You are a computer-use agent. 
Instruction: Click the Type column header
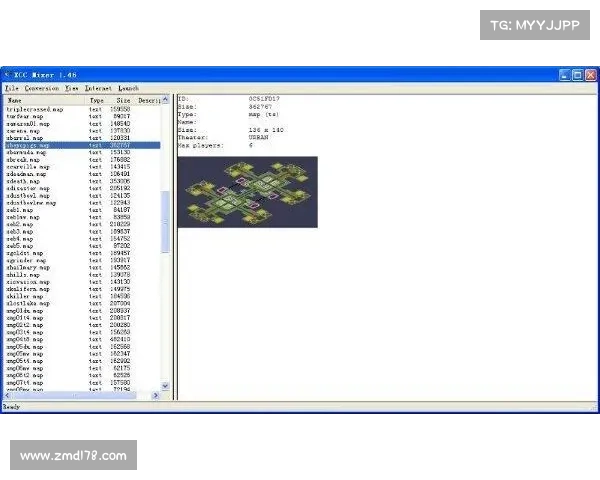[97, 100]
